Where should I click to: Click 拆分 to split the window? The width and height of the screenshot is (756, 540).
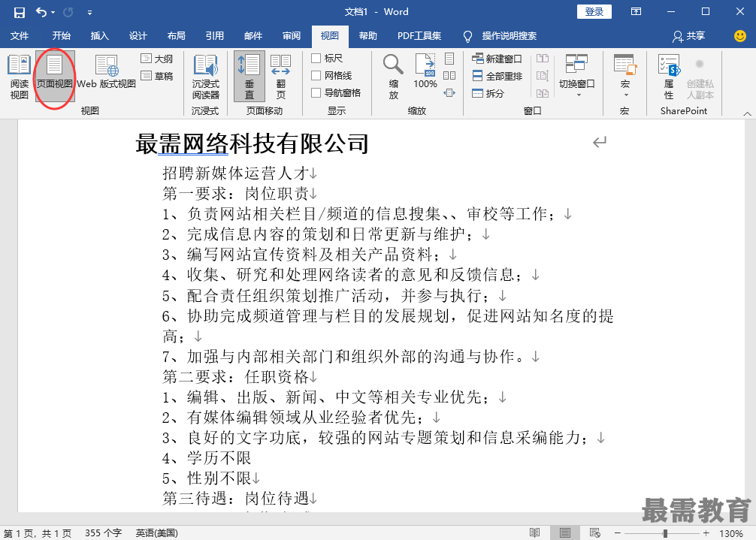[x=488, y=93]
